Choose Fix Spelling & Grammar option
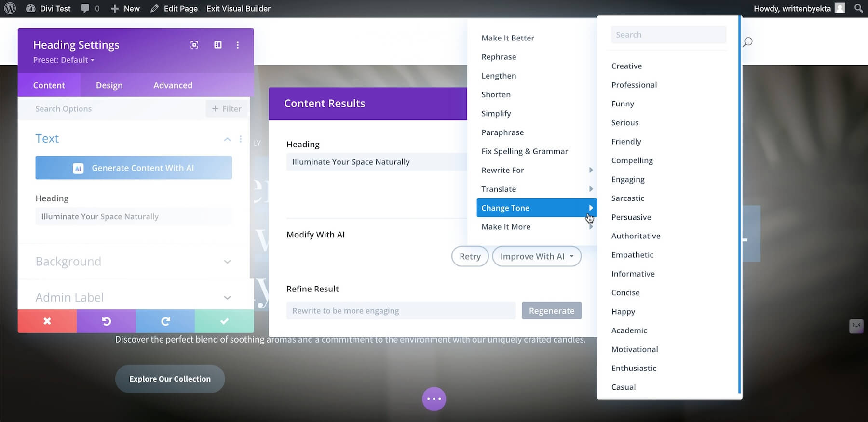This screenshot has height=422, width=868. (525, 151)
